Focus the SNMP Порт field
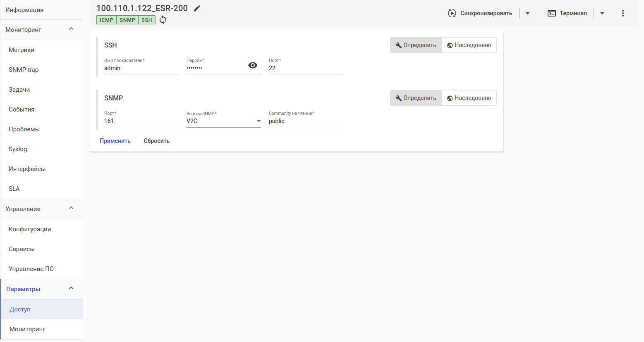This screenshot has width=644, height=342. tap(141, 121)
